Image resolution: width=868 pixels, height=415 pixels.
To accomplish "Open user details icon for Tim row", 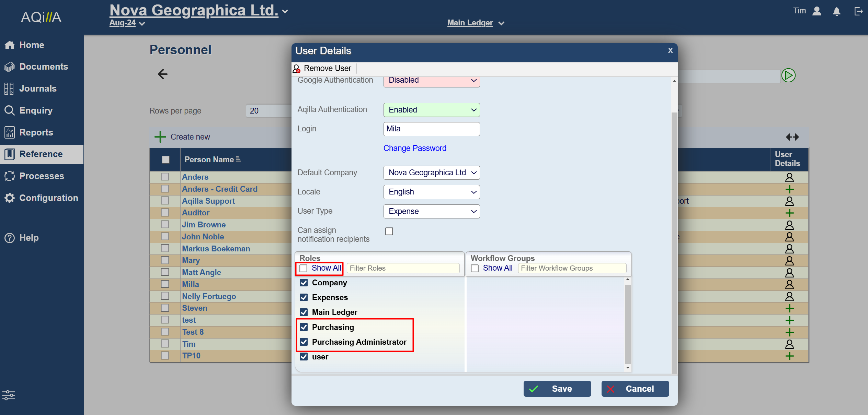I will pos(789,344).
